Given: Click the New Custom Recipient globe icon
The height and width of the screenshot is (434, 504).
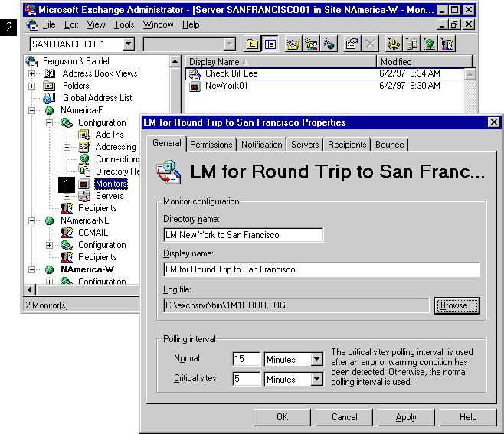Looking at the screenshot, I should (x=329, y=44).
